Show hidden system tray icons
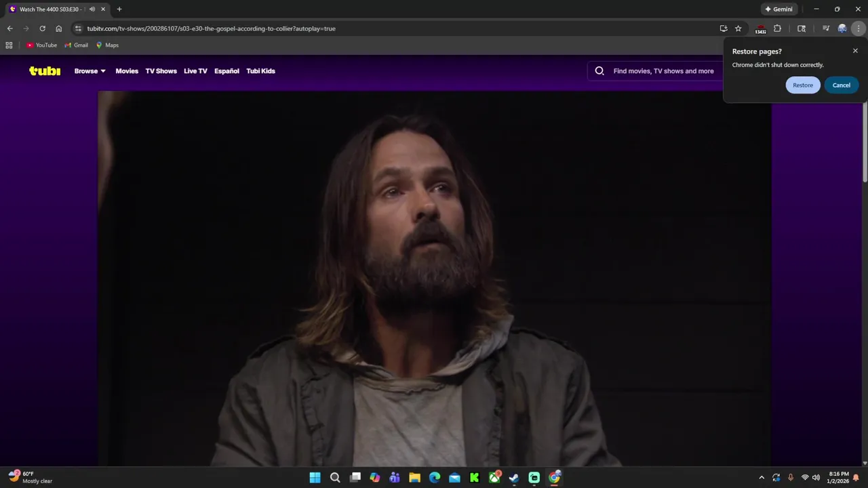This screenshot has height=488, width=868. (x=762, y=478)
